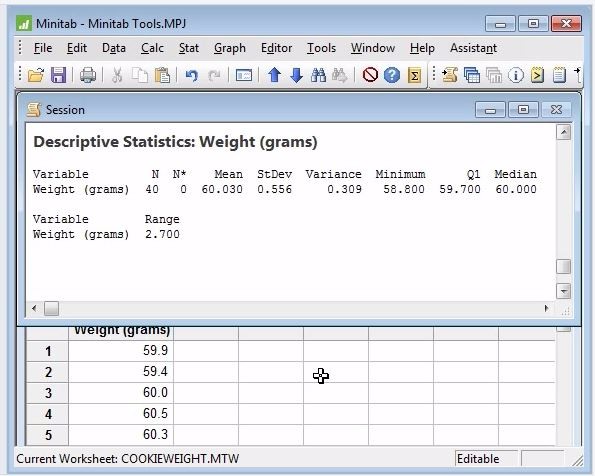Open StatGuide with the sigma icon

414,75
